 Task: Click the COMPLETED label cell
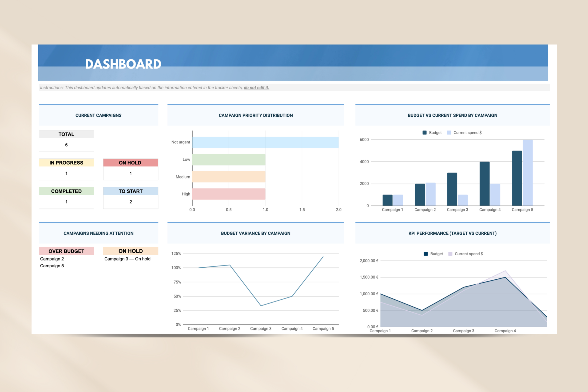click(66, 191)
